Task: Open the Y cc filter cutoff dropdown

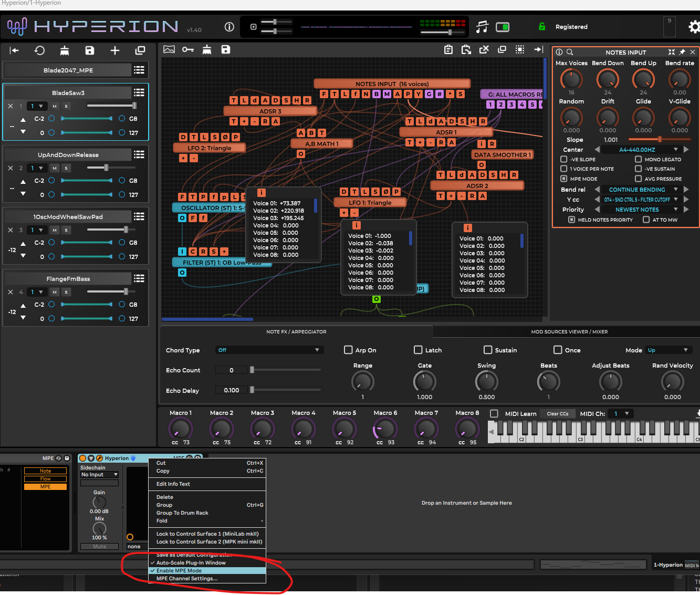Action: tap(642, 200)
